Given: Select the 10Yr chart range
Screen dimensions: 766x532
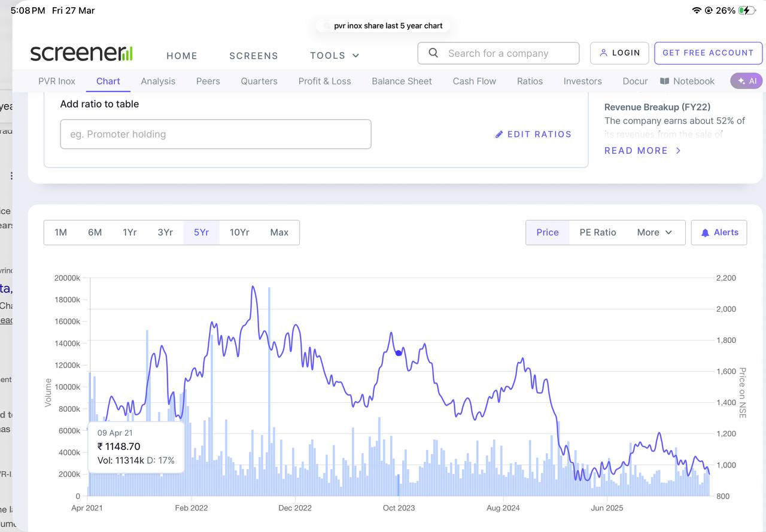Looking at the screenshot, I should [x=239, y=233].
